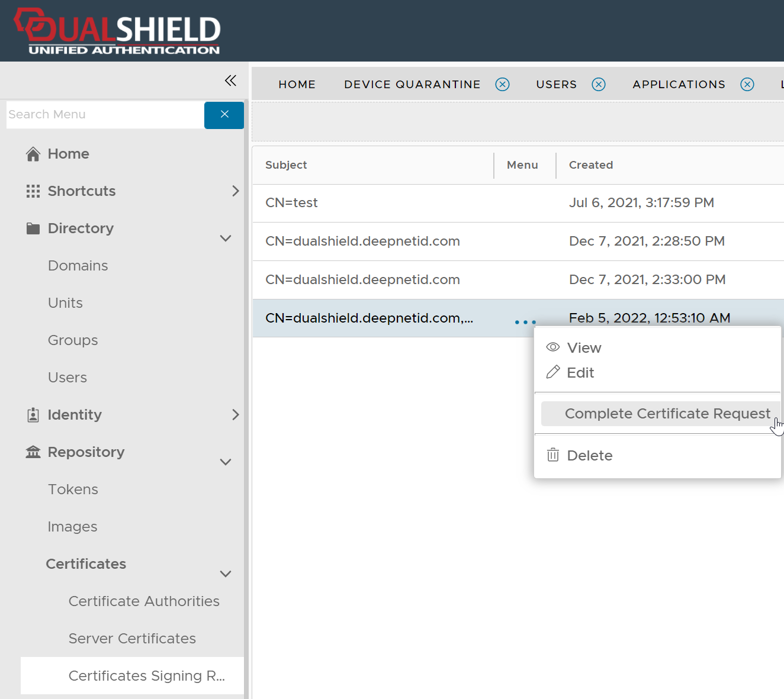Open the three-dot menu on selected row
Screen dimensions: 784x699
coord(525,322)
